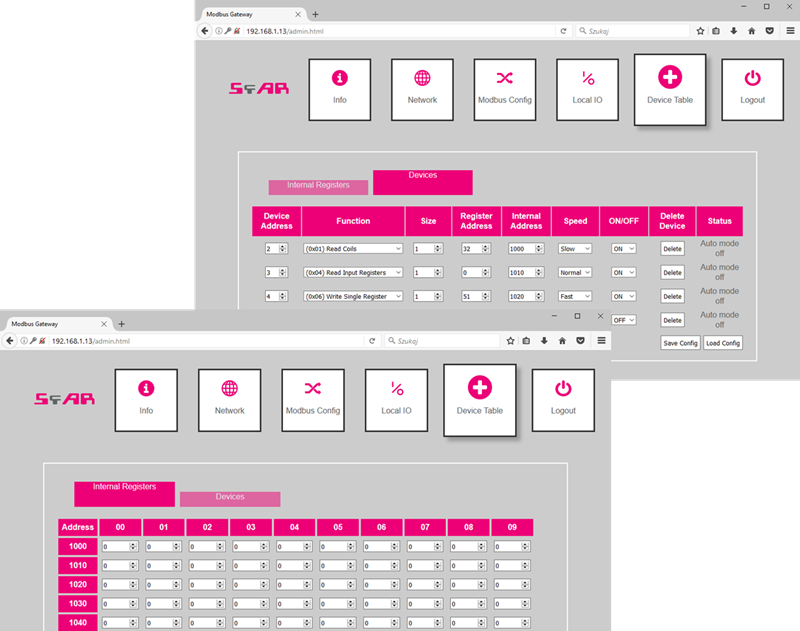Open Local IO icon in the lower window

(x=396, y=388)
